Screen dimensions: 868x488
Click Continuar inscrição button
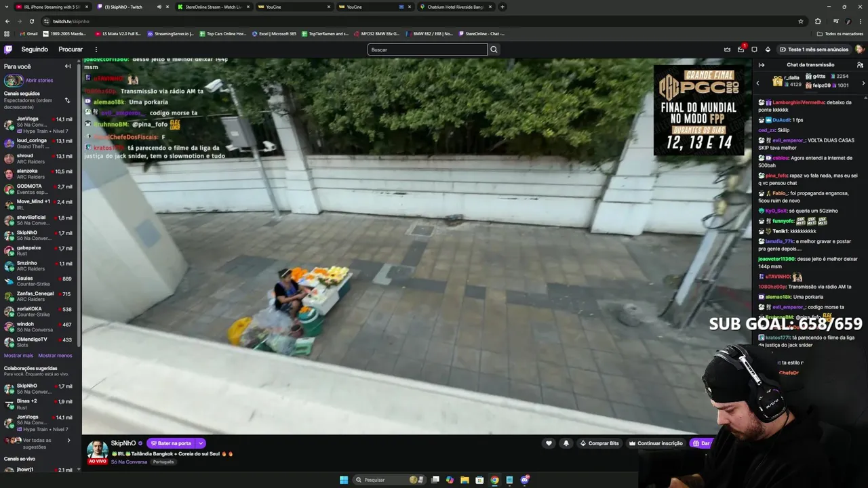pos(656,443)
